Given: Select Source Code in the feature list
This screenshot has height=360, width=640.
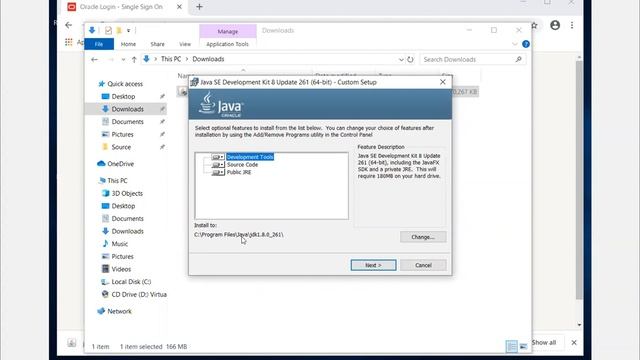Looking at the screenshot, I should [242, 164].
